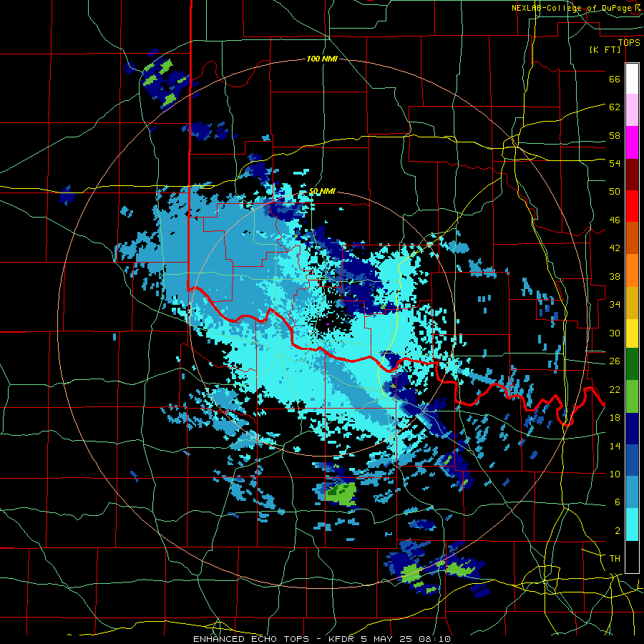Click the '34' legend scale value
Image resolution: width=644 pixels, height=644 pixels.
(x=615, y=304)
